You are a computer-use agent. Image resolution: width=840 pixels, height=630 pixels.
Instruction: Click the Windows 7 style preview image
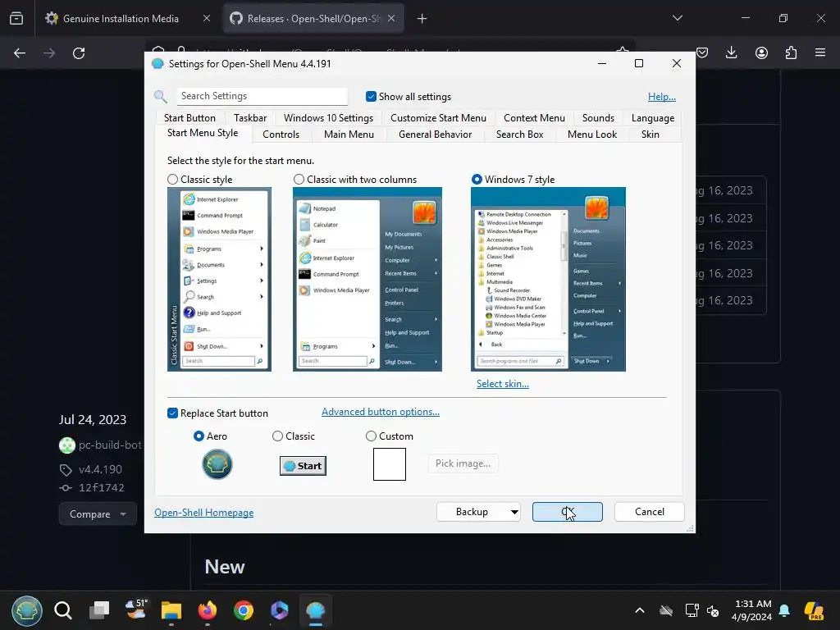tap(548, 279)
